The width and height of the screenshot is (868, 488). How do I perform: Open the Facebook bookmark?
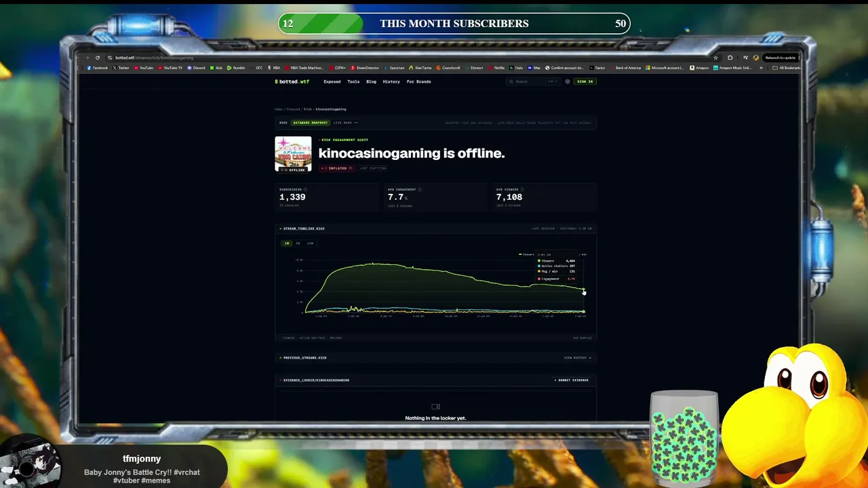[x=98, y=68]
